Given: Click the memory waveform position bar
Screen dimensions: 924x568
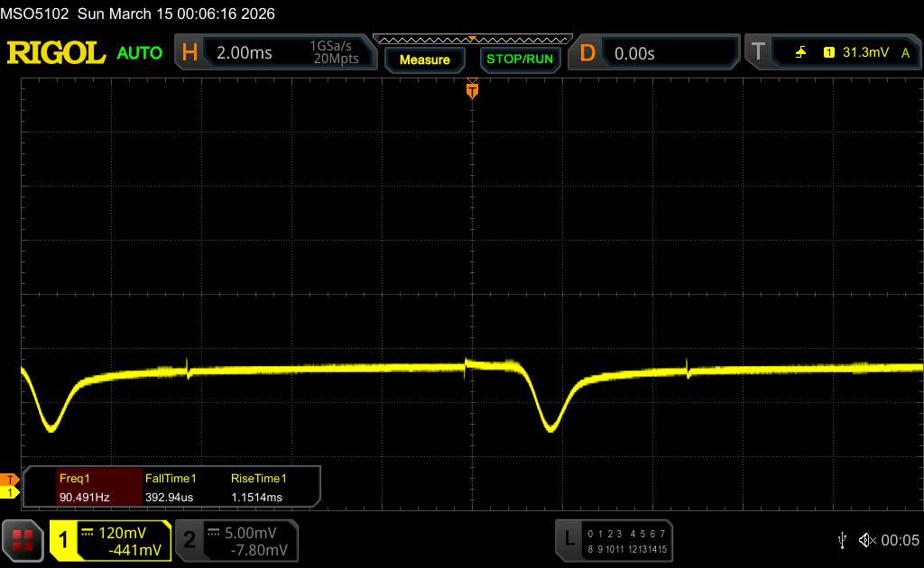Looking at the screenshot, I should click(472, 40).
